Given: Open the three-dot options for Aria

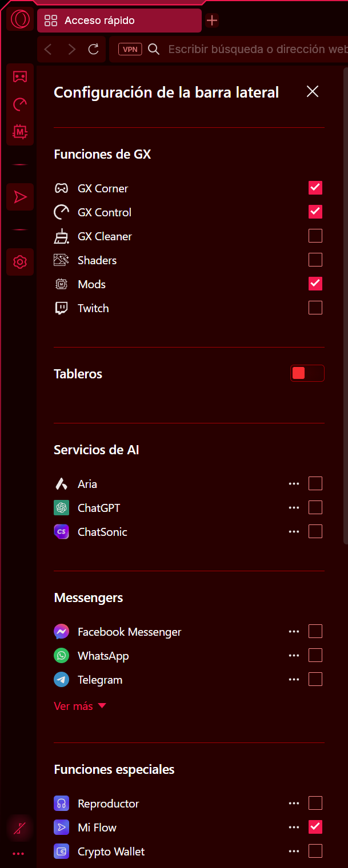Looking at the screenshot, I should coord(294,484).
